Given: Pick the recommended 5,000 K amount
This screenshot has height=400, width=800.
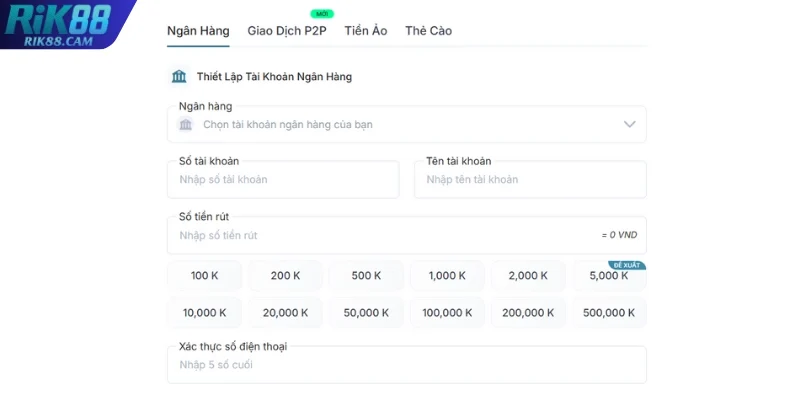Looking at the screenshot, I should pos(609,277).
